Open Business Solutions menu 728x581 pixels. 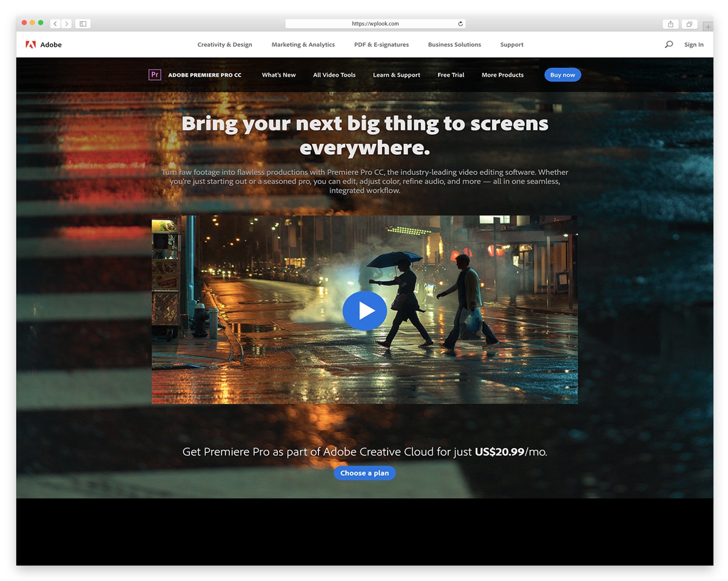(454, 44)
